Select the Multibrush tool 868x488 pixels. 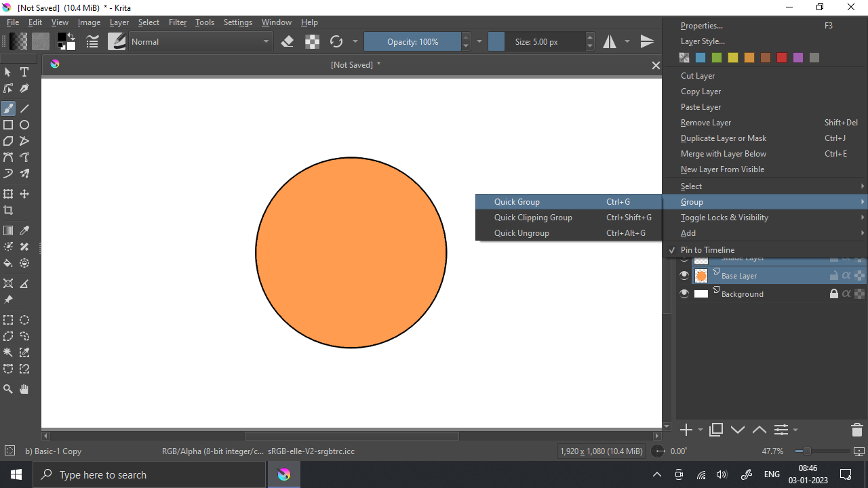point(24,174)
